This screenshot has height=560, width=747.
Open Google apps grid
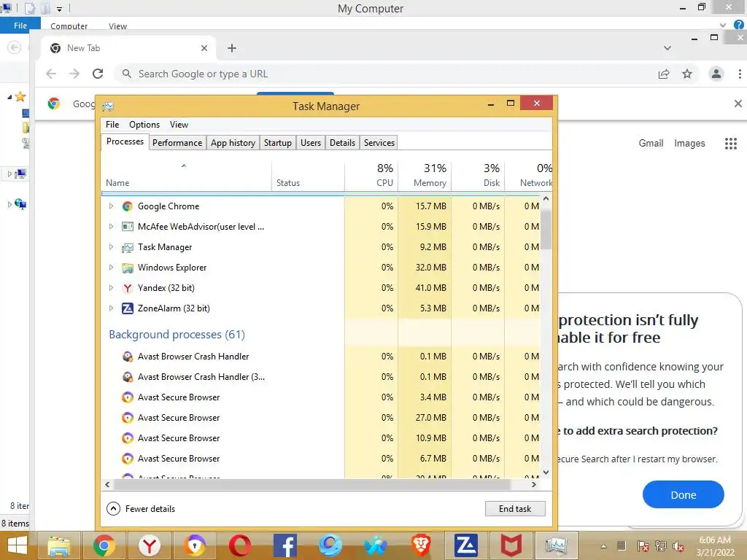pyautogui.click(x=731, y=144)
